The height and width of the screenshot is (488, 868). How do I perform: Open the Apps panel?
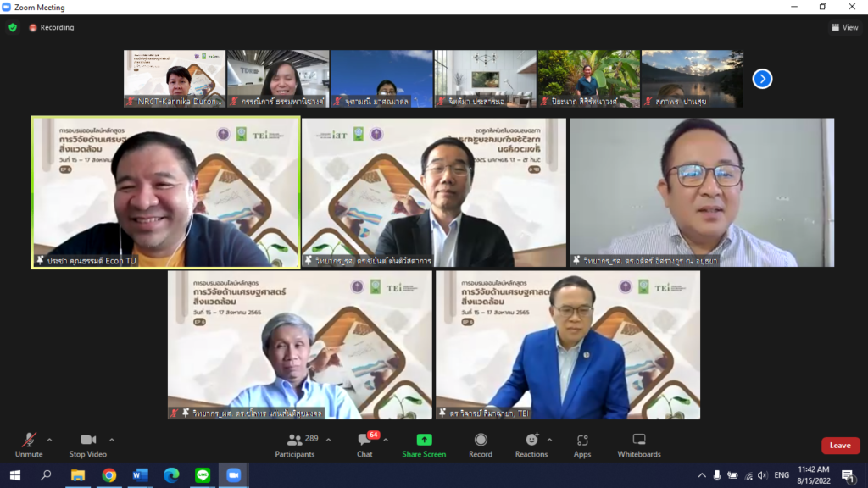[x=581, y=445]
